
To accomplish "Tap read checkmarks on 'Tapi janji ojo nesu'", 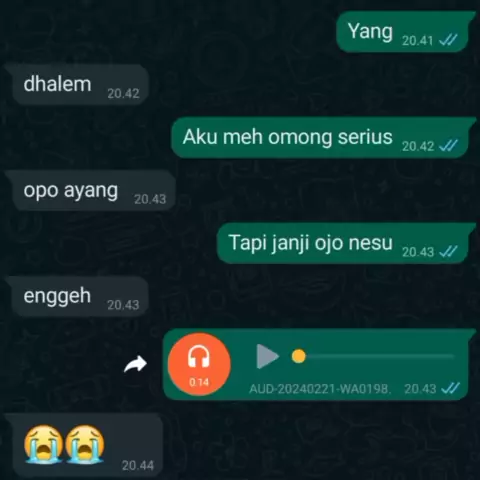I will 448,252.
